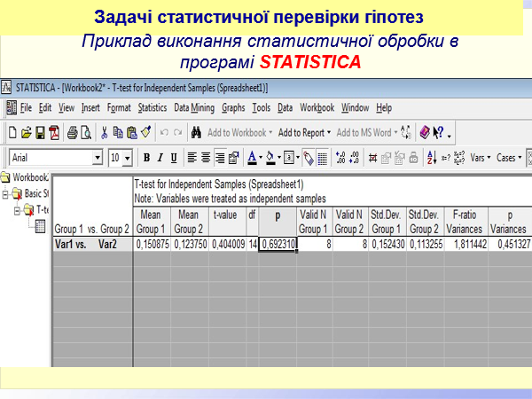Open the Arial font name dropdown arrow
532x399 pixels.
pos(98,158)
